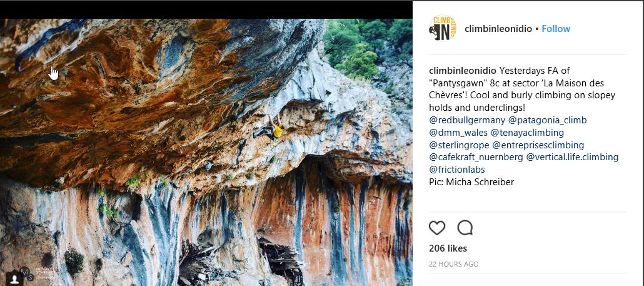Image resolution: width=644 pixels, height=286 pixels.
Task: View the 206 likes list
Action: pyautogui.click(x=448, y=248)
